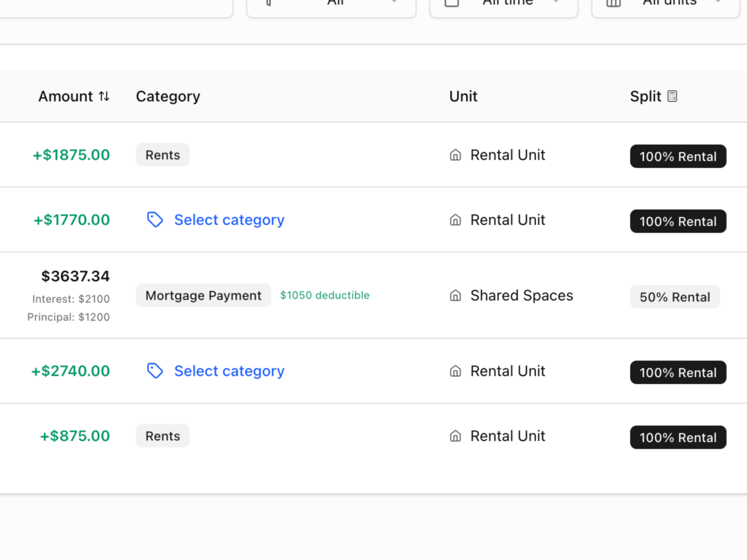Open Select category on the +$1770.00 row
Image resolution: width=747 pixels, height=560 pixels.
coord(229,220)
